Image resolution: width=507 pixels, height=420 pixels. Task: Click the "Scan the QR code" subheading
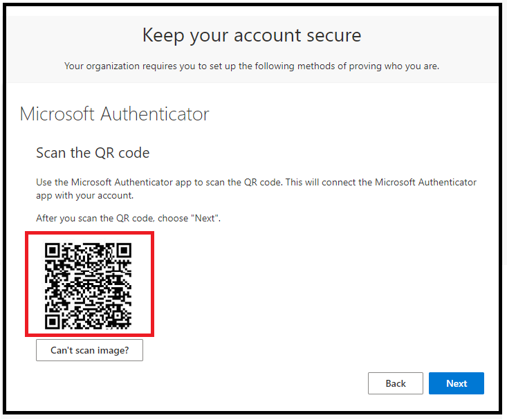(x=93, y=153)
